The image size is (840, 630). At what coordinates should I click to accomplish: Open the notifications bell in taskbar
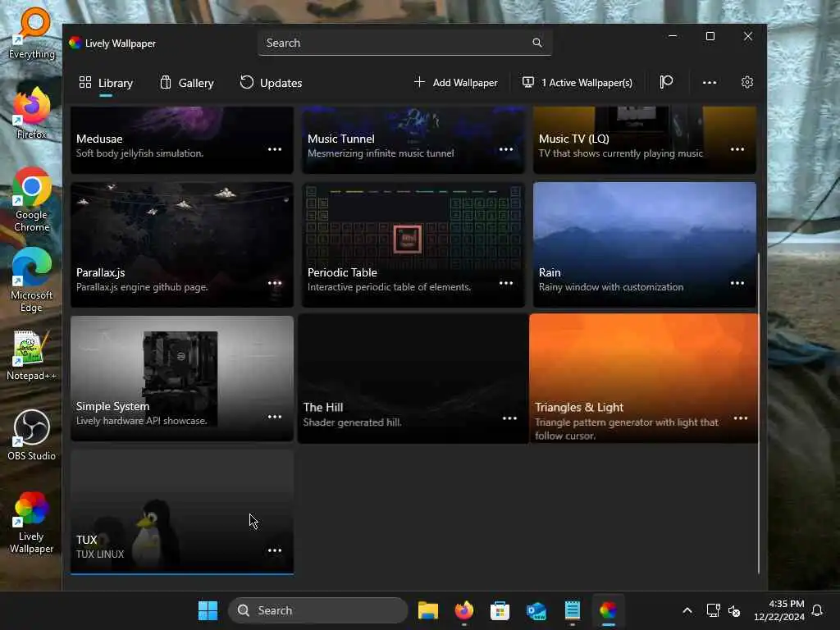817,610
